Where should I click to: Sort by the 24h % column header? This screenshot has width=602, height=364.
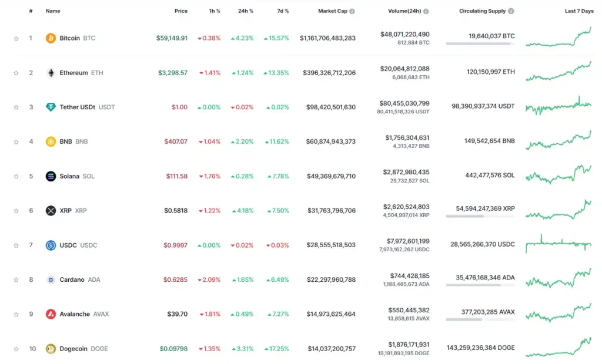pos(246,11)
